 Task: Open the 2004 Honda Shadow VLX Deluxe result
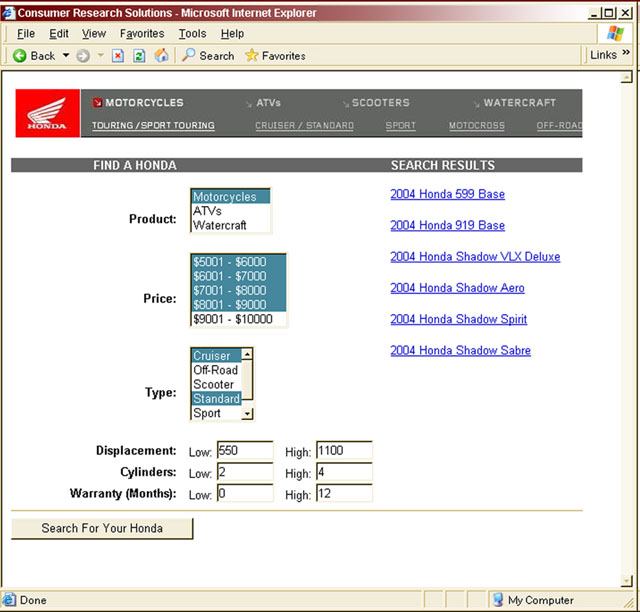pos(475,257)
